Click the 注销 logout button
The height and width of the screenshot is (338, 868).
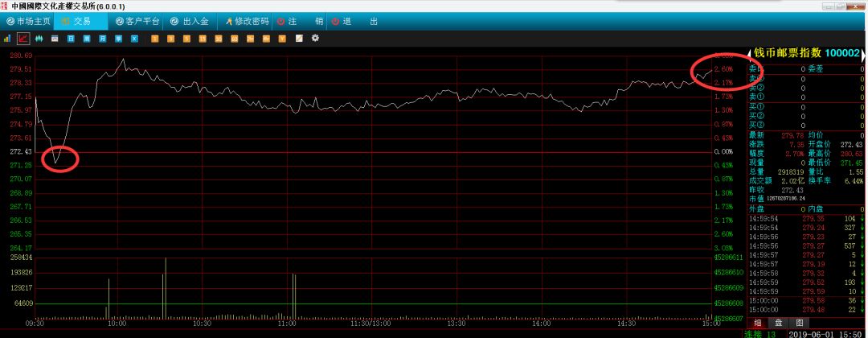[300, 22]
